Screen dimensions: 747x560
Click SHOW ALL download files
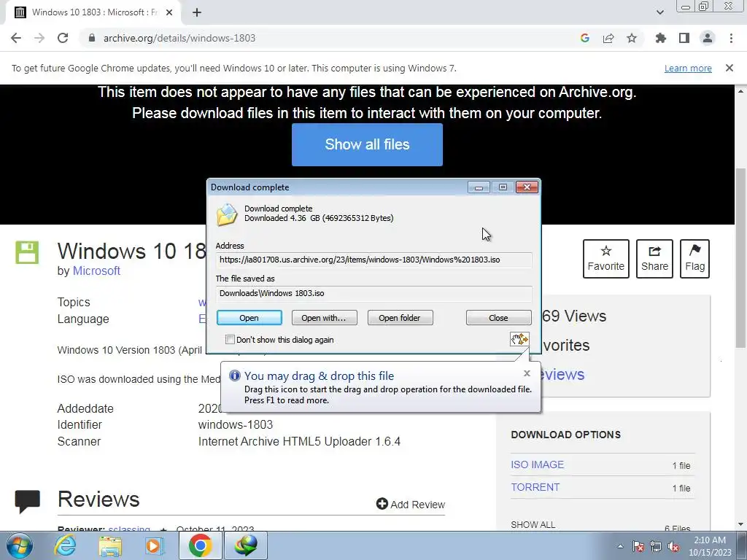[x=533, y=525]
